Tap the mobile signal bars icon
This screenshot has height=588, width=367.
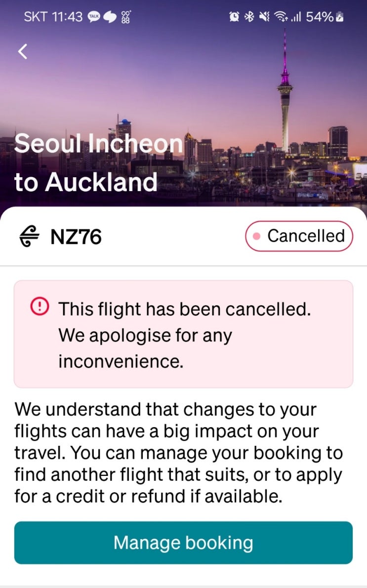(295, 17)
